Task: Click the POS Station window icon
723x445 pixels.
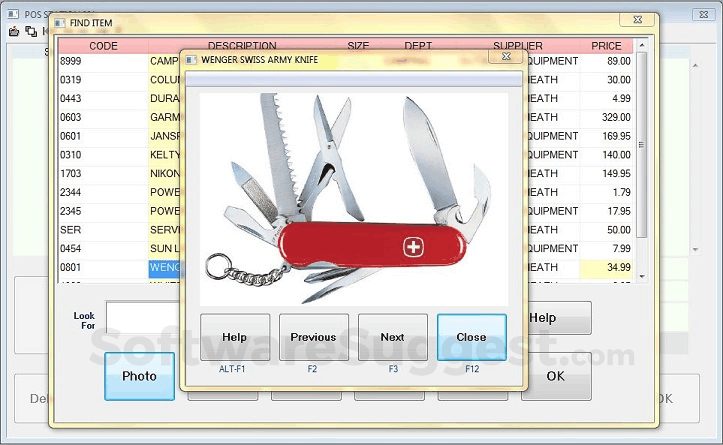Action: pos(13,14)
